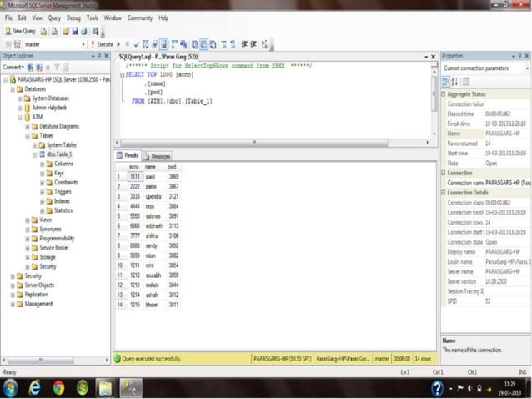Click the Debug green arrow icon
532x399 pixels.
pyautogui.click(x=118, y=43)
